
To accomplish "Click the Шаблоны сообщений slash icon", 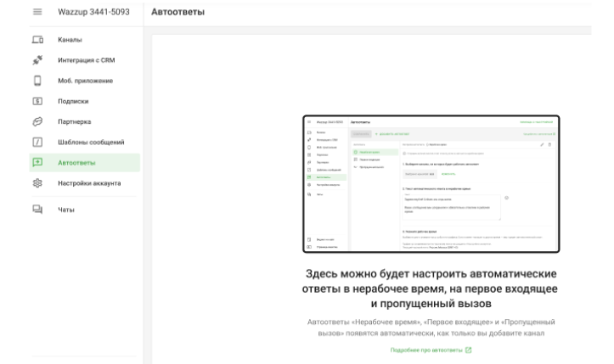I will (26, 142).
